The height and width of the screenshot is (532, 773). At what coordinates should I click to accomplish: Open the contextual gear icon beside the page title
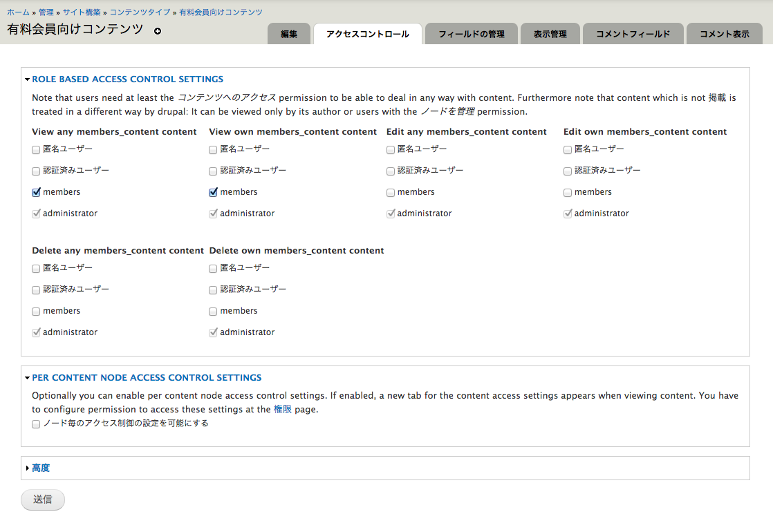158,31
